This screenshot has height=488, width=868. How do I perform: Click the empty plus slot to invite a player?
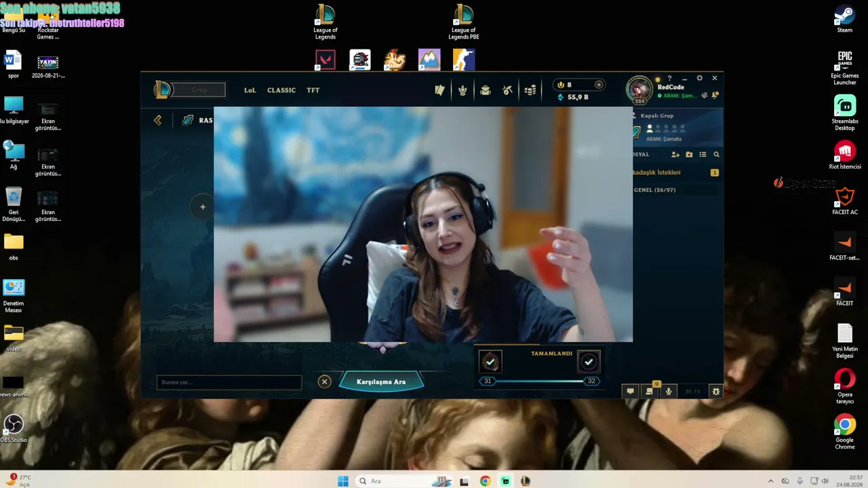pos(202,207)
